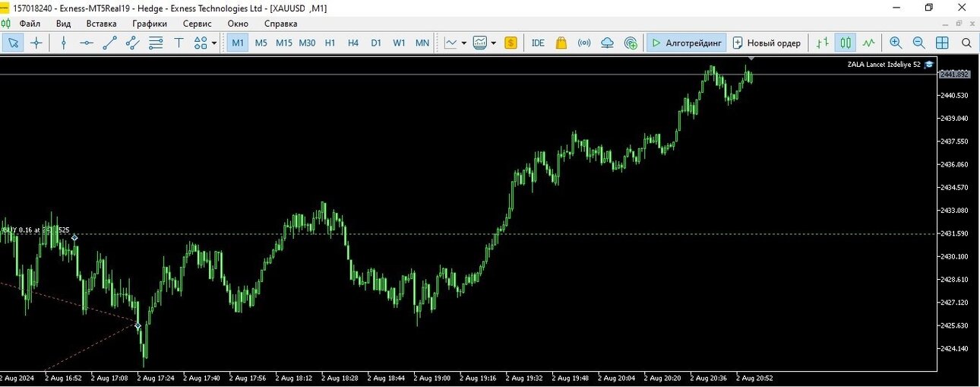Switch to H4 timeframe
This screenshot has width=980, height=387.
tap(353, 43)
